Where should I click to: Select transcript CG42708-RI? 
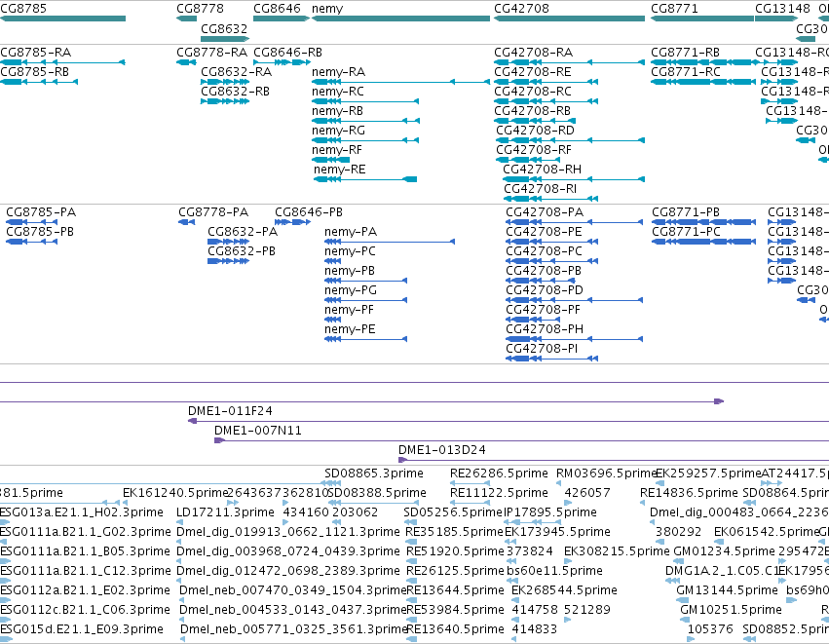pyautogui.click(x=550, y=199)
